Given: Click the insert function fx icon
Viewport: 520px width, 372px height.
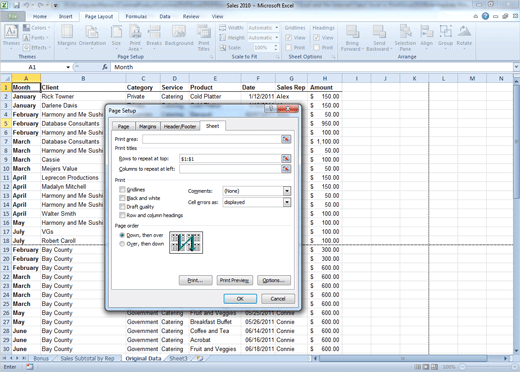Looking at the screenshot, I should pos(105,67).
